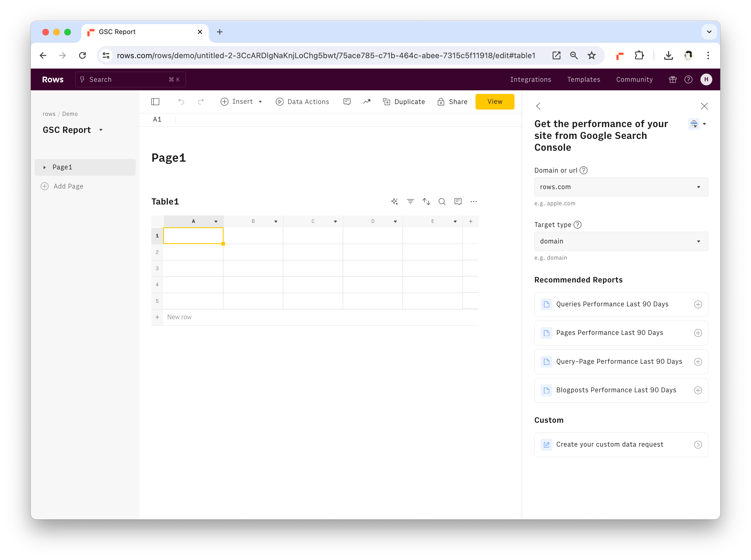Open the Target type dropdown
Image resolution: width=751 pixels, height=560 pixels.
click(x=620, y=241)
